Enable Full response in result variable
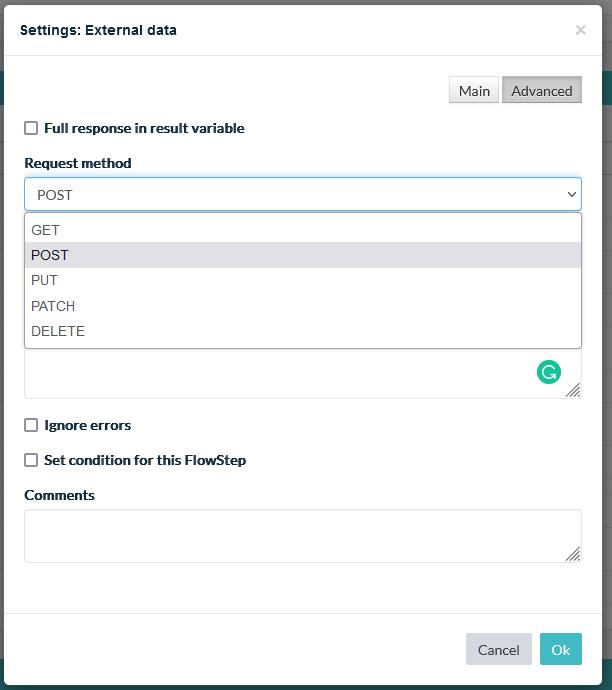 pyautogui.click(x=31, y=128)
